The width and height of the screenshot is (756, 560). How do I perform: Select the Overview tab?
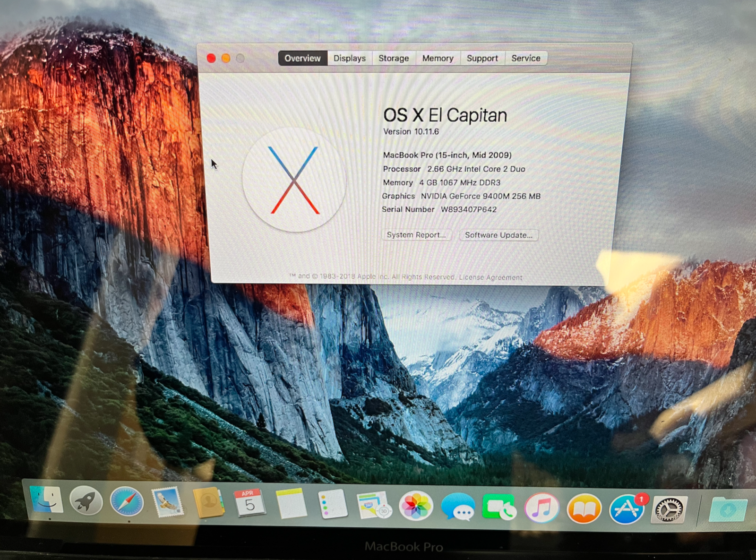click(302, 58)
